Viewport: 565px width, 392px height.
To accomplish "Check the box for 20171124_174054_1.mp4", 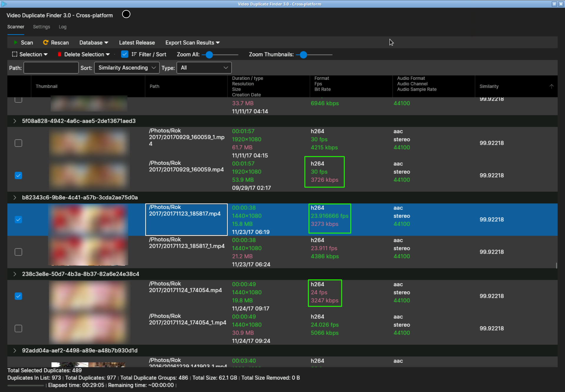I will (18, 328).
